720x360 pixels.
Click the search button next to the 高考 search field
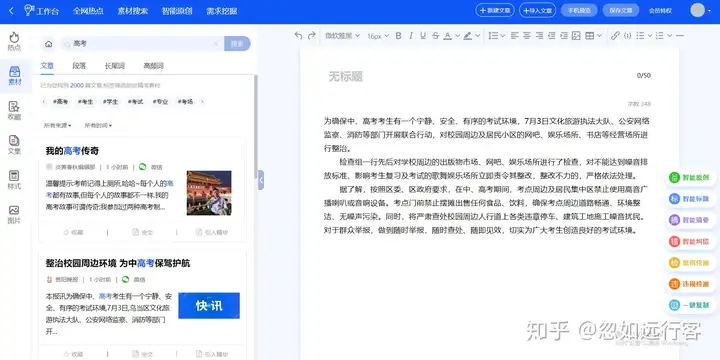(237, 44)
